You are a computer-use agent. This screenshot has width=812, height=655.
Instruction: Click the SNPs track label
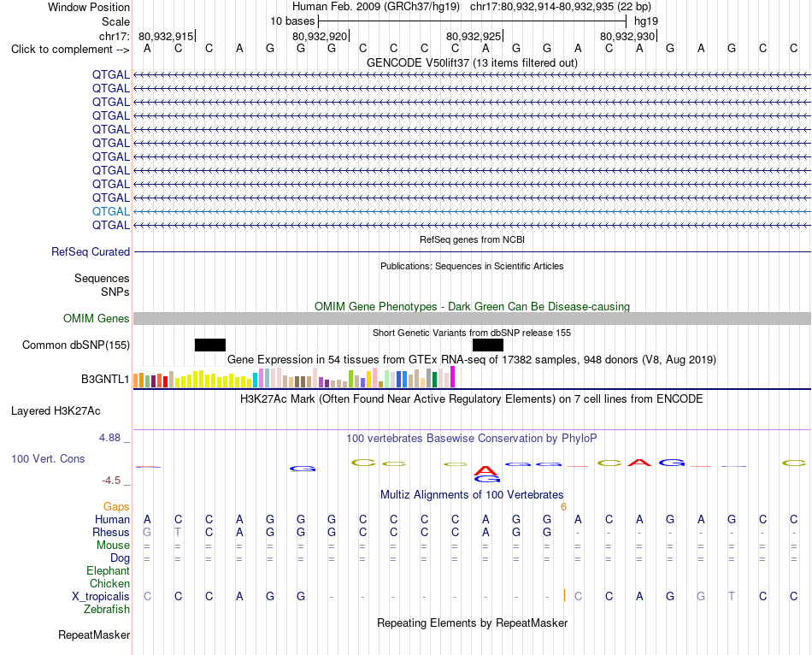point(115,292)
